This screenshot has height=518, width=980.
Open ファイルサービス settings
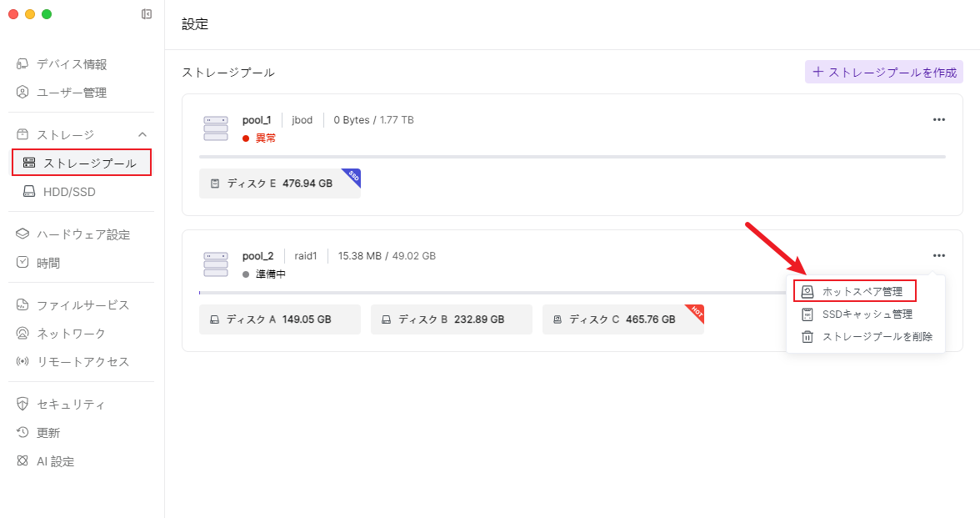pos(82,305)
